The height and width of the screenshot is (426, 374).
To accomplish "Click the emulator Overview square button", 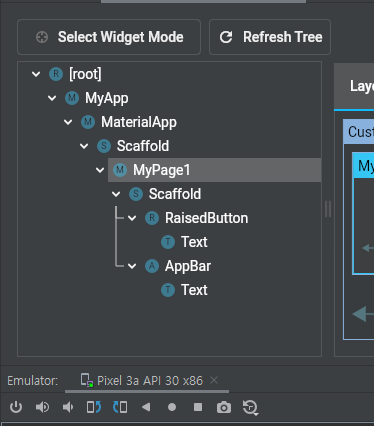I will (198, 407).
